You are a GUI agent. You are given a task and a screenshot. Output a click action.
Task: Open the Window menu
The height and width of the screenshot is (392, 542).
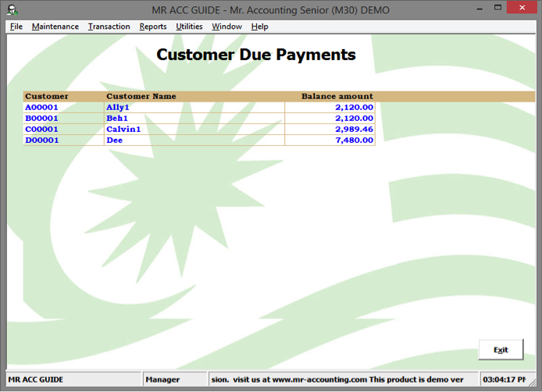pyautogui.click(x=226, y=27)
